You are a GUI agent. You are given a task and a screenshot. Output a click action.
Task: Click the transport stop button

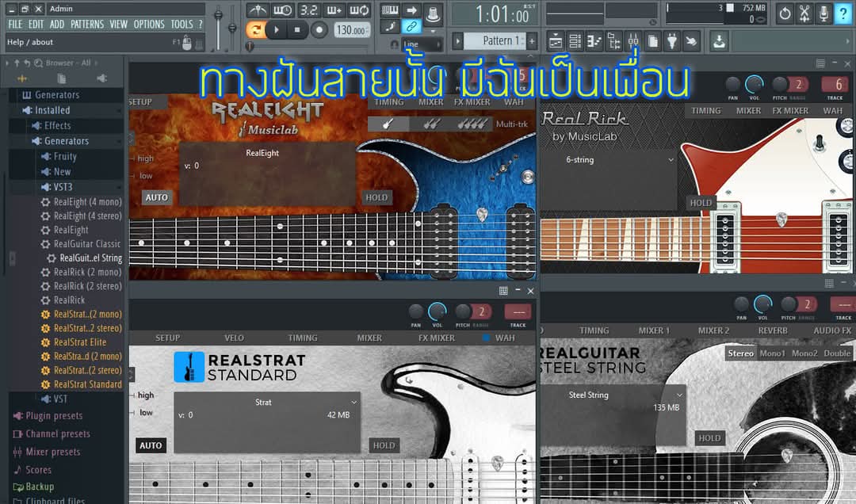tap(297, 29)
